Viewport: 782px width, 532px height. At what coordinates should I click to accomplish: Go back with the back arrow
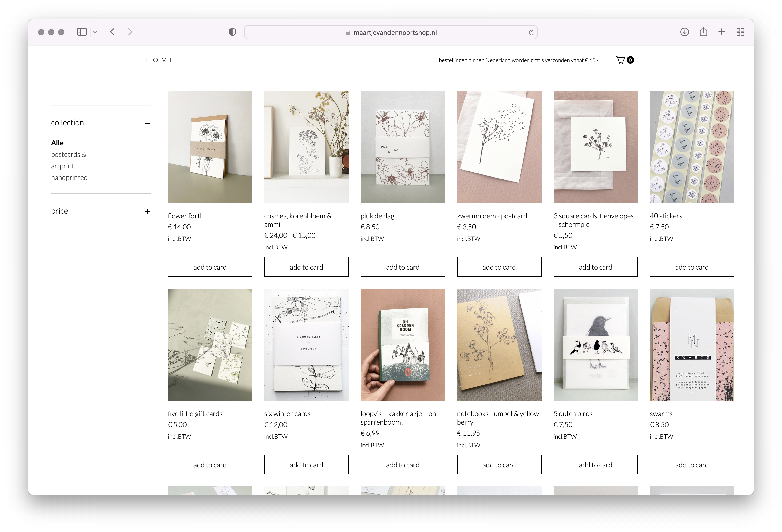click(112, 32)
